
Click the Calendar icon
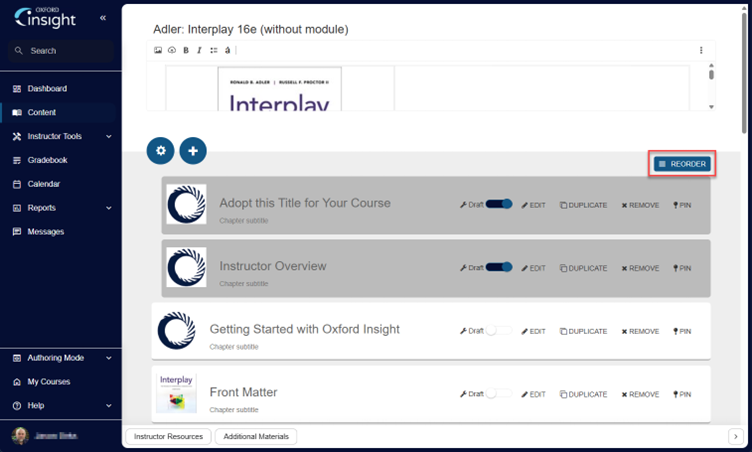pyautogui.click(x=17, y=184)
